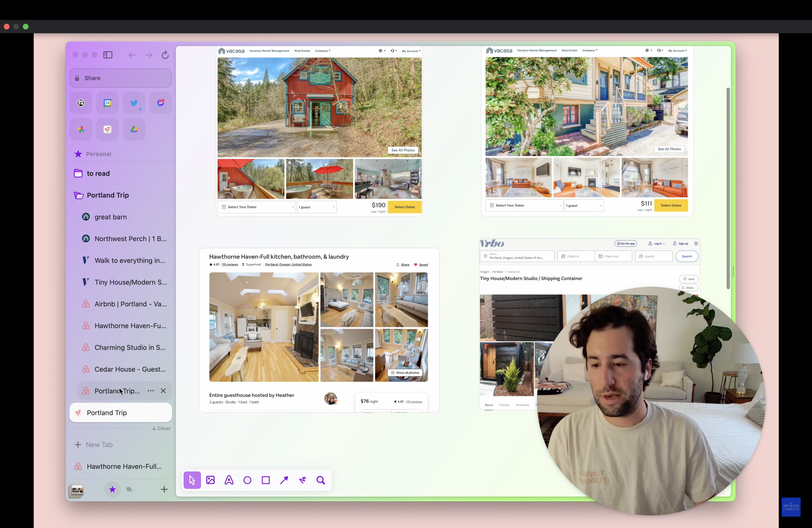Screen dimensions: 812x528
Task: Select the text tool
Action: (229, 480)
